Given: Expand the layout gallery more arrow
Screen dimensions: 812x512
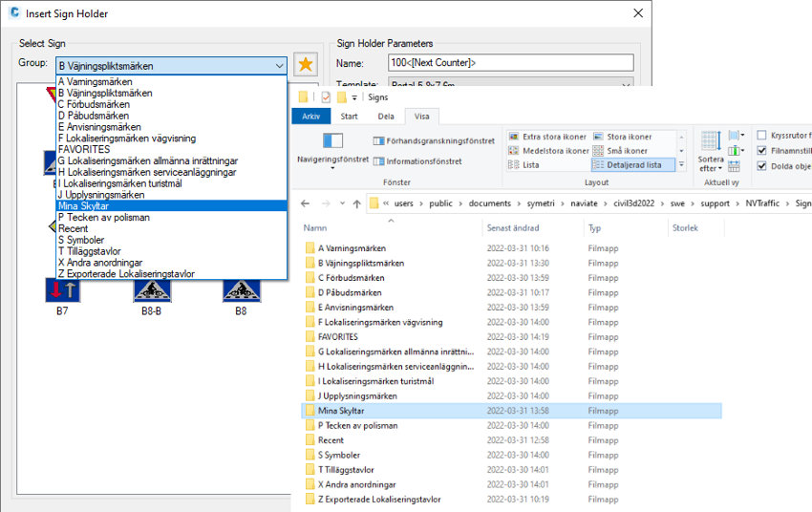Looking at the screenshot, I should point(681,164).
